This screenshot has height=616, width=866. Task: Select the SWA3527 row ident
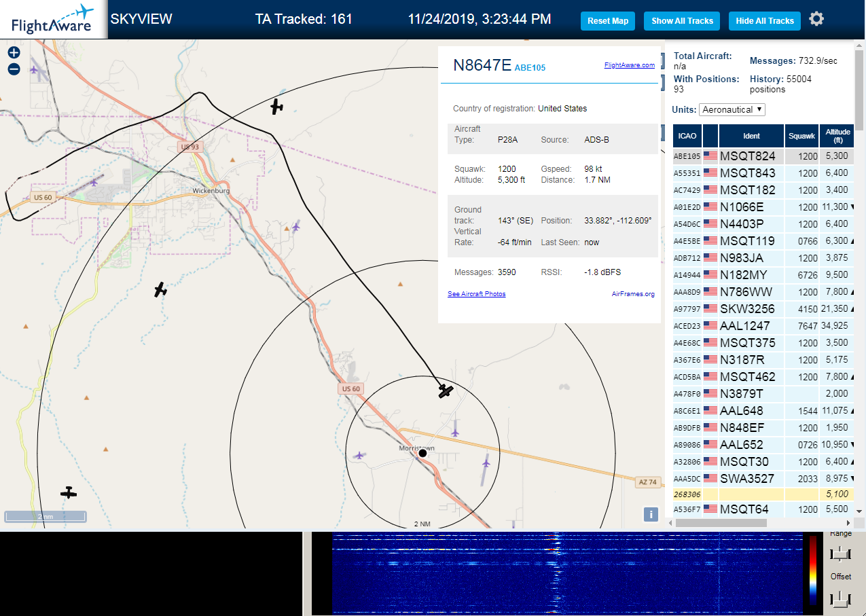[x=747, y=479]
